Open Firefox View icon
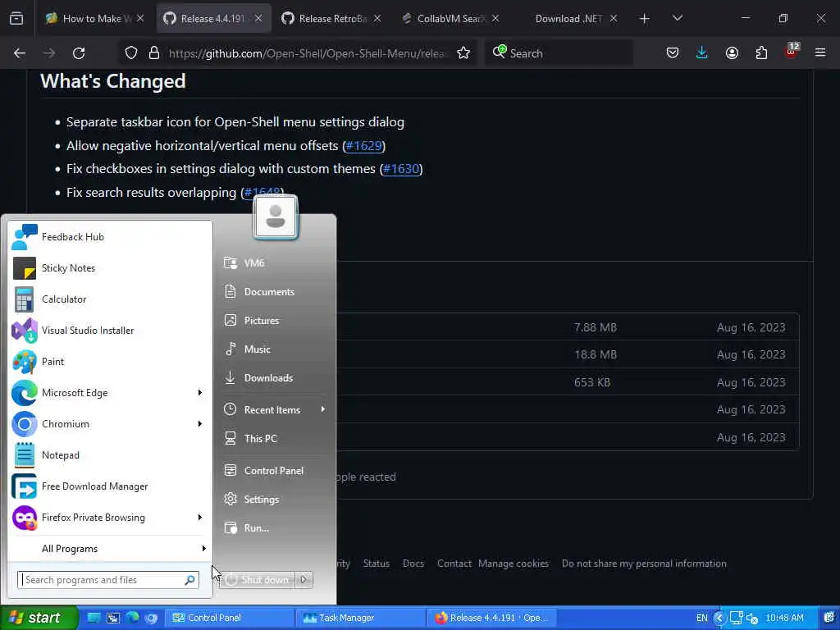The width and height of the screenshot is (840, 630). [x=16, y=18]
